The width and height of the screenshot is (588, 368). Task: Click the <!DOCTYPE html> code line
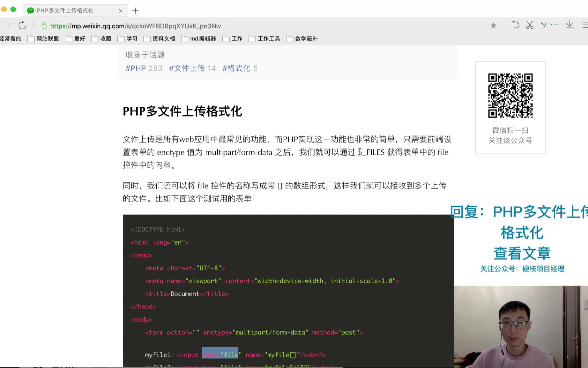(x=158, y=229)
